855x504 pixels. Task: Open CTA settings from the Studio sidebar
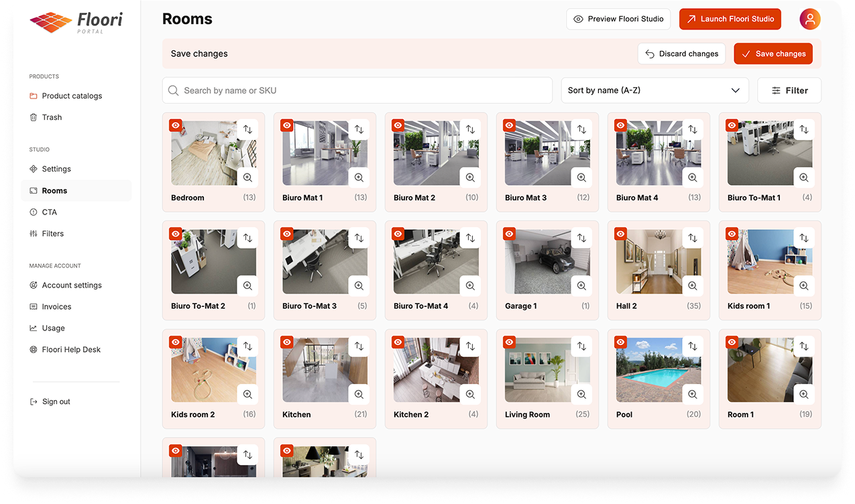point(49,212)
